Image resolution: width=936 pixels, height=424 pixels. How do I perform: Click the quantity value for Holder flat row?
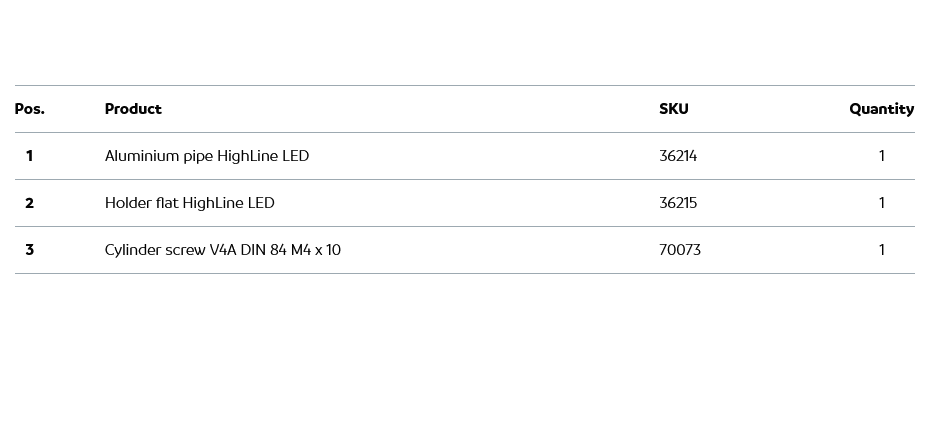point(882,203)
